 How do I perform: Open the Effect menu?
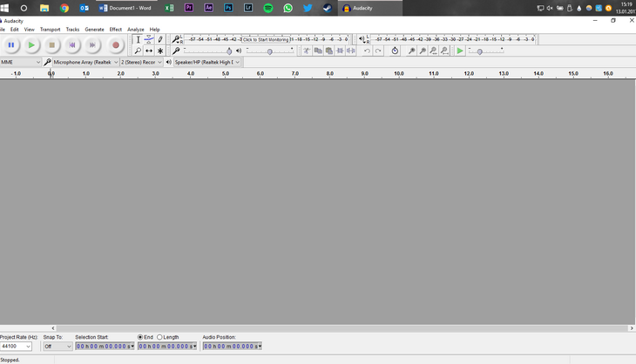pos(116,30)
